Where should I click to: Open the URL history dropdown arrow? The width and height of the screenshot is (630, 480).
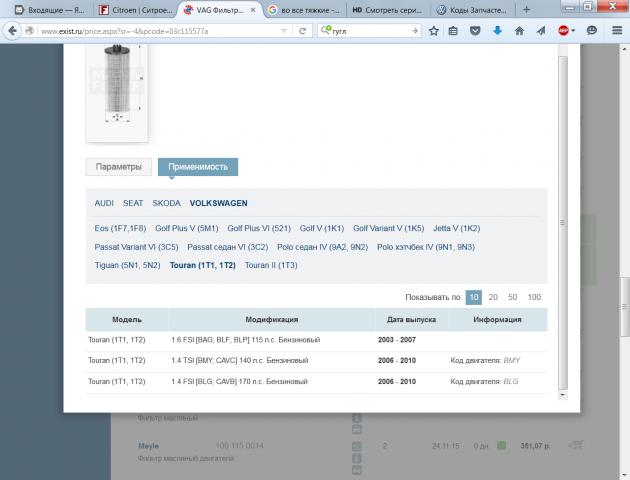[x=284, y=31]
